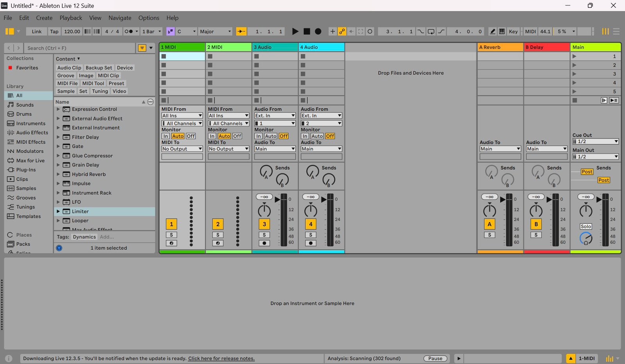This screenshot has width=625, height=364.
Task: Open 1 MIDI 'All Ins' input dropdown
Action: click(182, 116)
